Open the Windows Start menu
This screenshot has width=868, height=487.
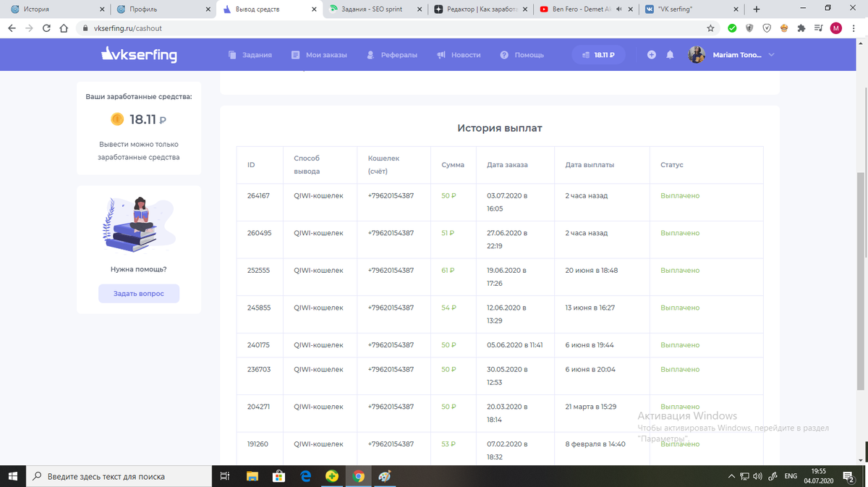(12, 476)
